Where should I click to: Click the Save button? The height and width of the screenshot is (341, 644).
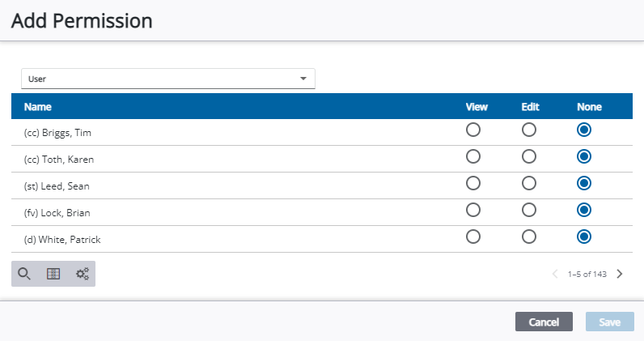click(610, 322)
